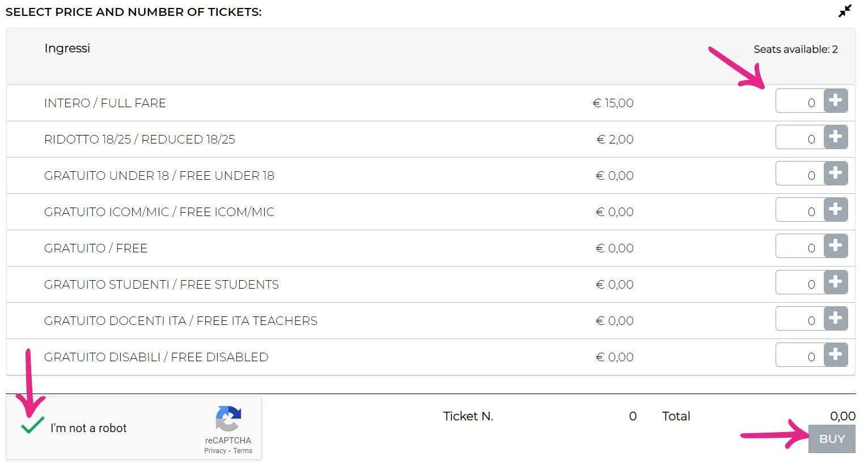868x465 pixels.
Task: Increase Gratuito Under 18 ticket count
Action: [x=835, y=174]
